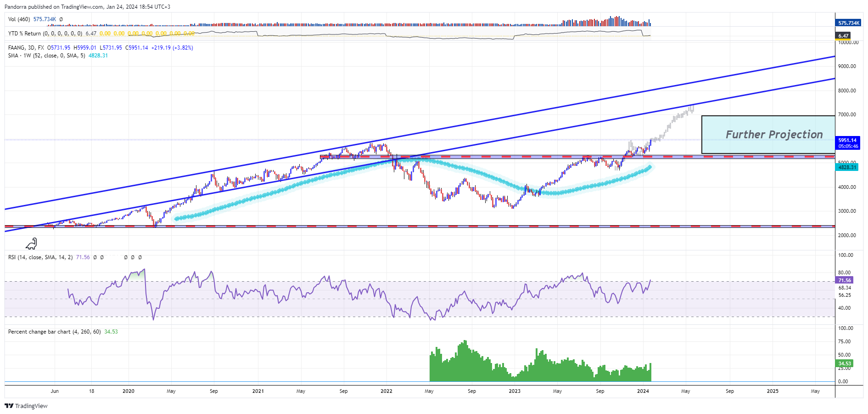868x414 pixels.
Task: Click the 4000.00 price axis label
Action: pyautogui.click(x=847, y=187)
